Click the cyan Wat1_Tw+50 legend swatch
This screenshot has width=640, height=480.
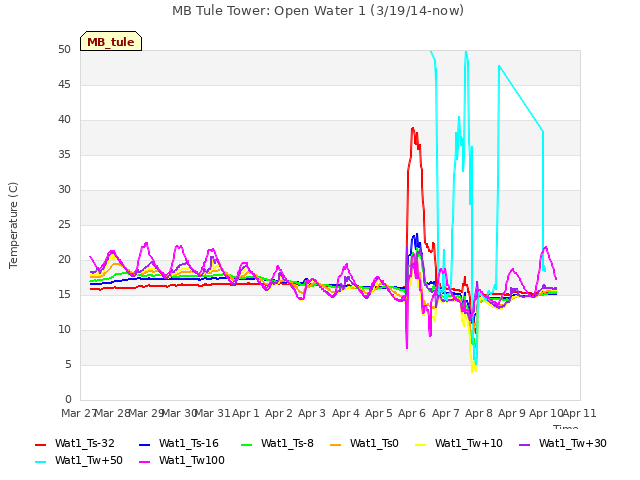[x=40, y=462]
